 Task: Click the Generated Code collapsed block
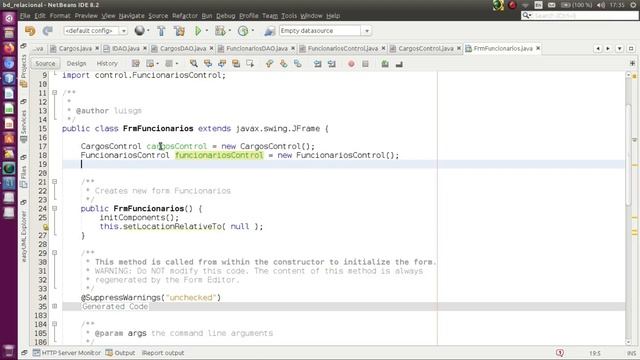pyautogui.click(x=115, y=307)
